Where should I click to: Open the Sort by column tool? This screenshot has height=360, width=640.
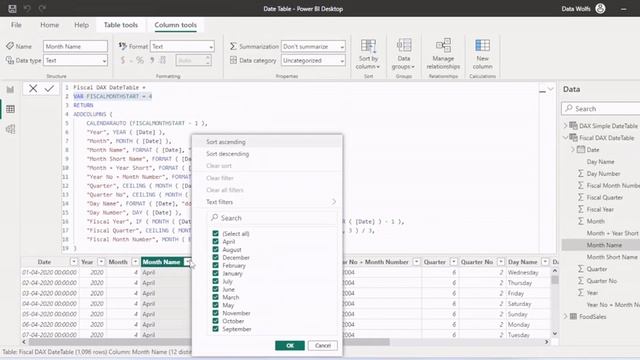point(368,54)
